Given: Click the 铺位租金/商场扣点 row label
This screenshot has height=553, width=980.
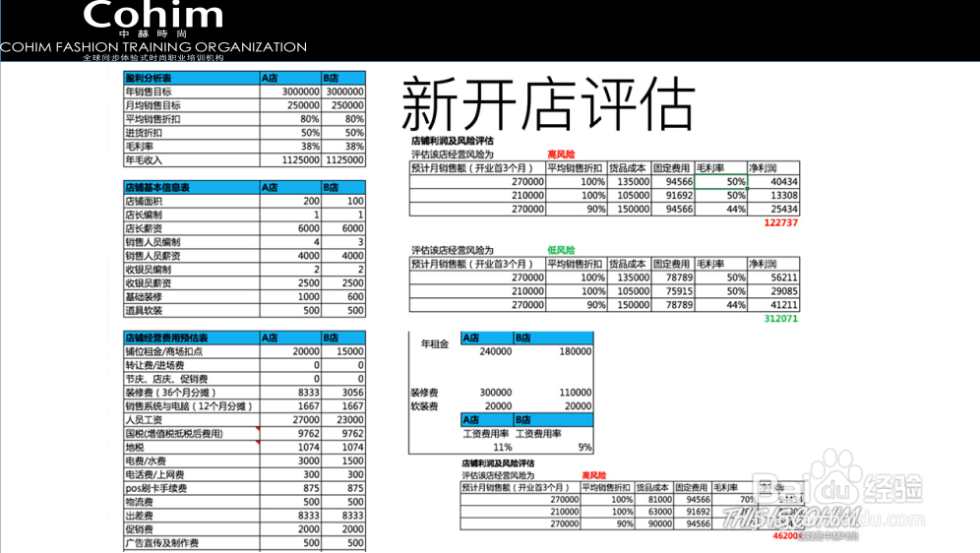Looking at the screenshot, I should click(x=163, y=352).
